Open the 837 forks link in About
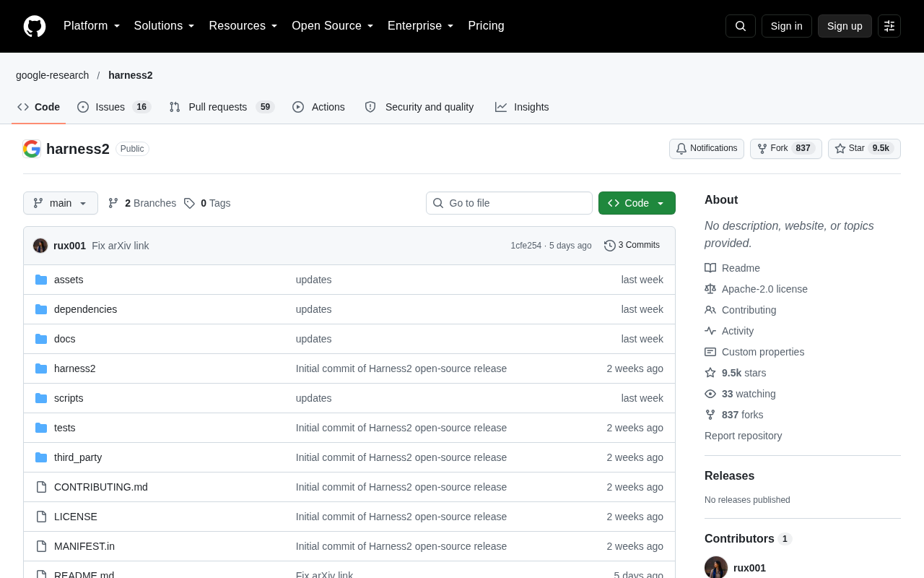This screenshot has width=924, height=578. pyautogui.click(x=734, y=415)
